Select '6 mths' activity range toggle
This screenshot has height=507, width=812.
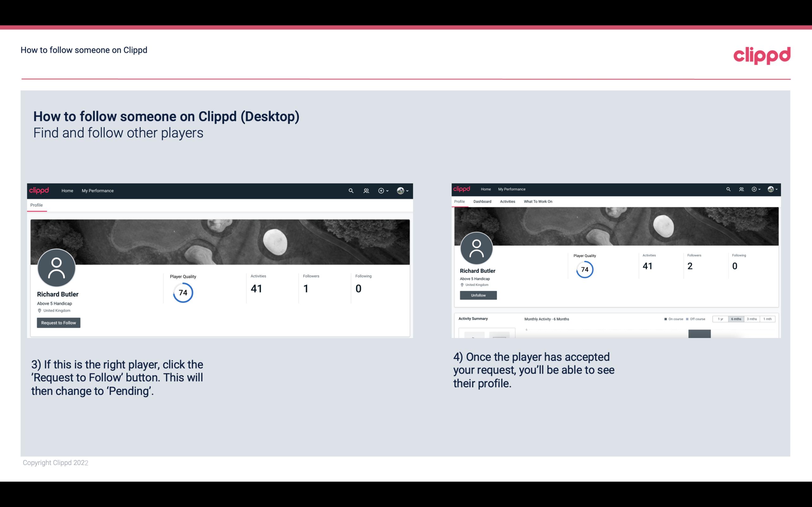coord(735,319)
